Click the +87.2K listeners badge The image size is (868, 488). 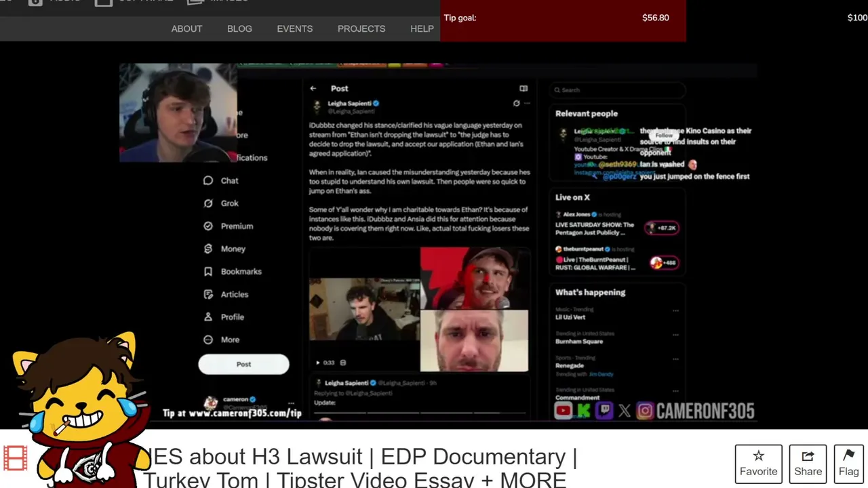(x=661, y=228)
